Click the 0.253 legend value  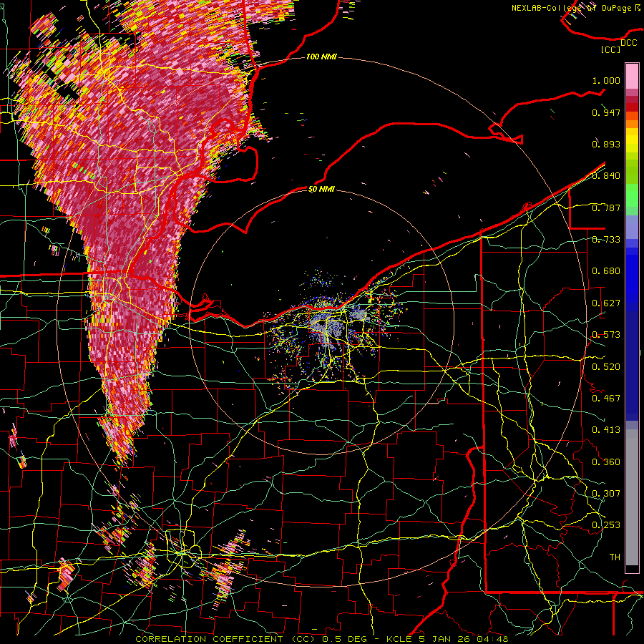(x=606, y=525)
